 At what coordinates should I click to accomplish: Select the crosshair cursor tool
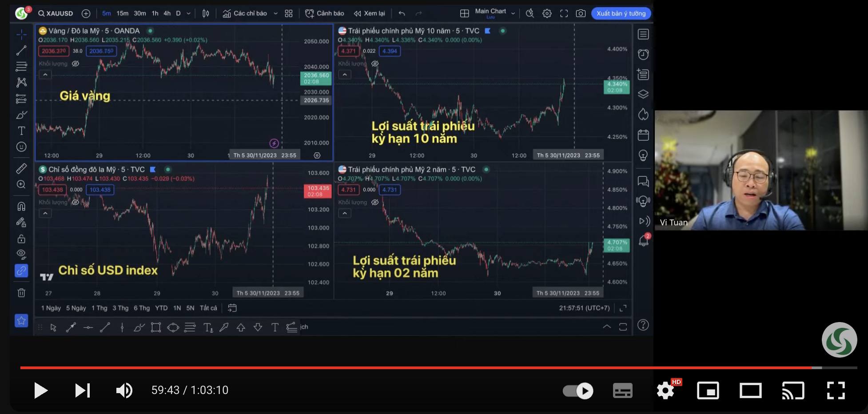21,34
